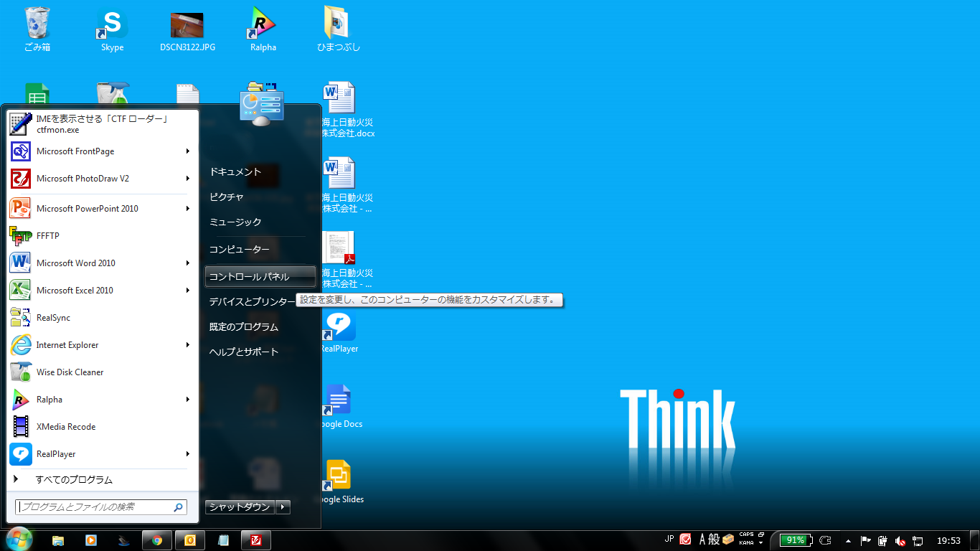Open the Skype desktop shortcut

(x=112, y=25)
